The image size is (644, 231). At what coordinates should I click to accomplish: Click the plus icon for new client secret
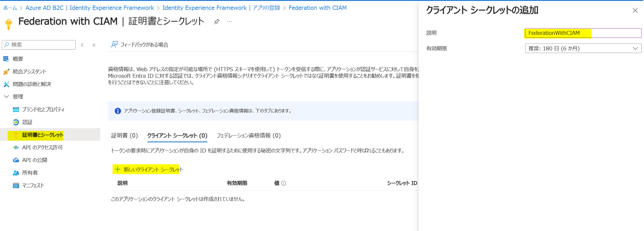point(117,169)
